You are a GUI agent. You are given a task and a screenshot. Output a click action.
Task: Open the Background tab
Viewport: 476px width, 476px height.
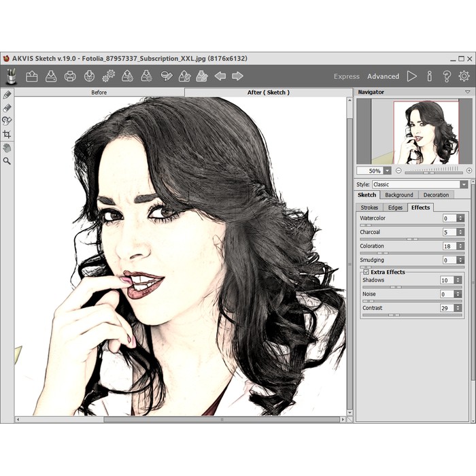click(x=398, y=195)
